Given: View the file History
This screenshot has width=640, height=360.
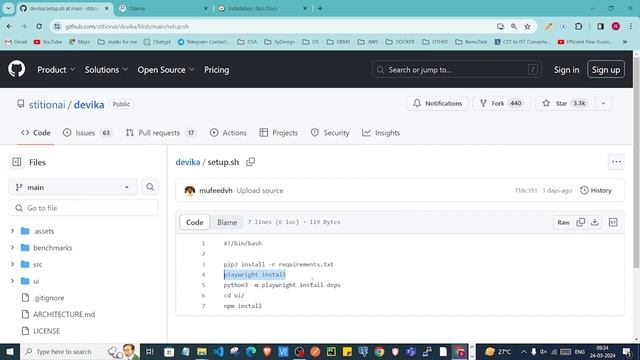Looking at the screenshot, I should click(x=596, y=190).
